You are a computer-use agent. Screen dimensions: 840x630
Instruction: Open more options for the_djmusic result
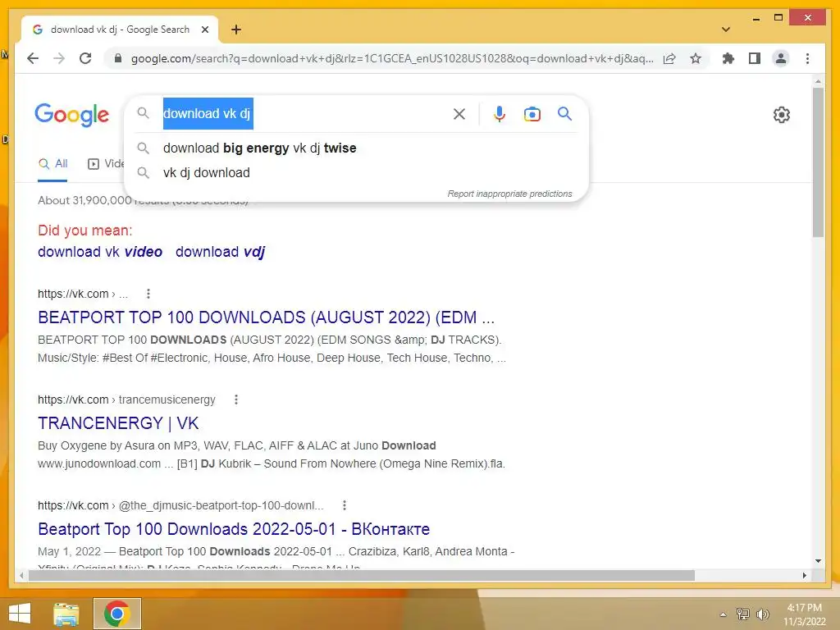pyautogui.click(x=345, y=505)
